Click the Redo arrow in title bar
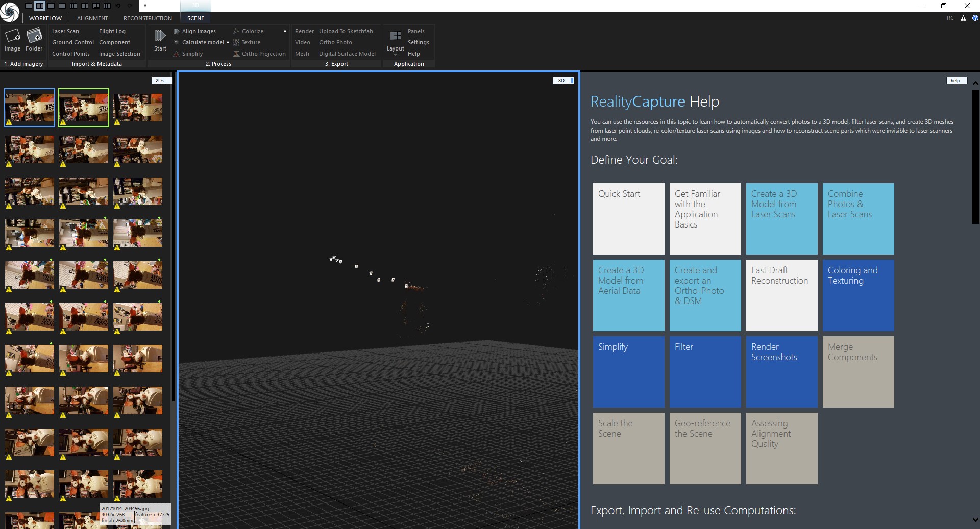Screen dimensions: 980x529 130,6
